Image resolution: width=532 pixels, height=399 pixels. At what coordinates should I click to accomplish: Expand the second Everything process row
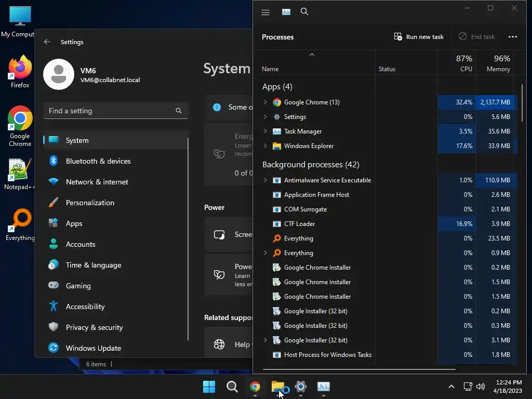[265, 253]
